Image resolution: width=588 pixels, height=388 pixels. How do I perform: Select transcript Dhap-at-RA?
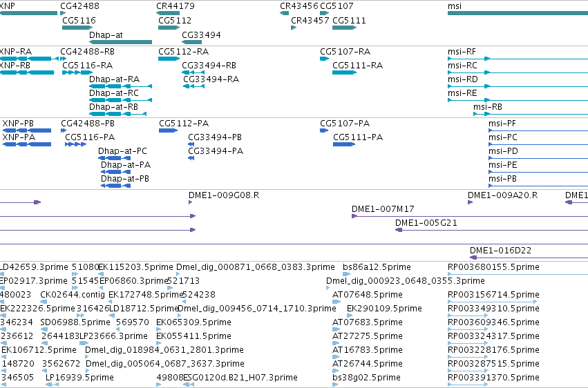click(115, 79)
